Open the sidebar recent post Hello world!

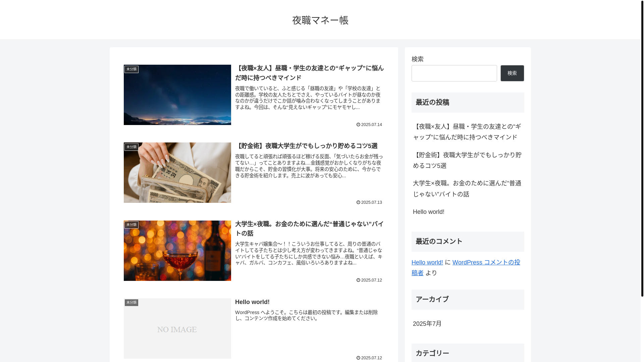click(428, 212)
